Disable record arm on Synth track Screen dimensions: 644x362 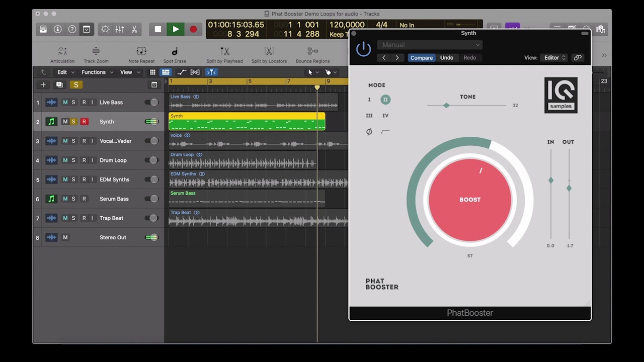pos(84,122)
